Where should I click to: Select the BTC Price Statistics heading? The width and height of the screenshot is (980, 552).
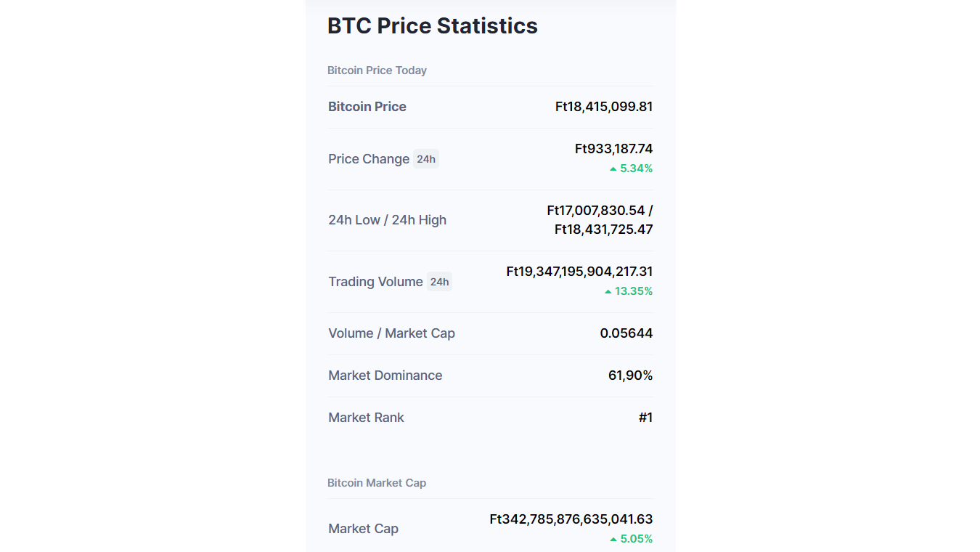click(433, 26)
